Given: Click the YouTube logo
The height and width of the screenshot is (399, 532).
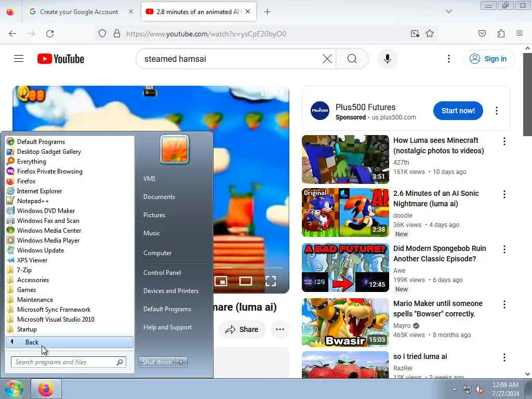Looking at the screenshot, I should [x=61, y=59].
